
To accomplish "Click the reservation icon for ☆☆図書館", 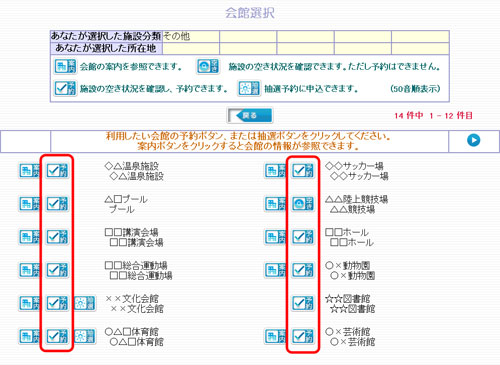I will 303,303.
